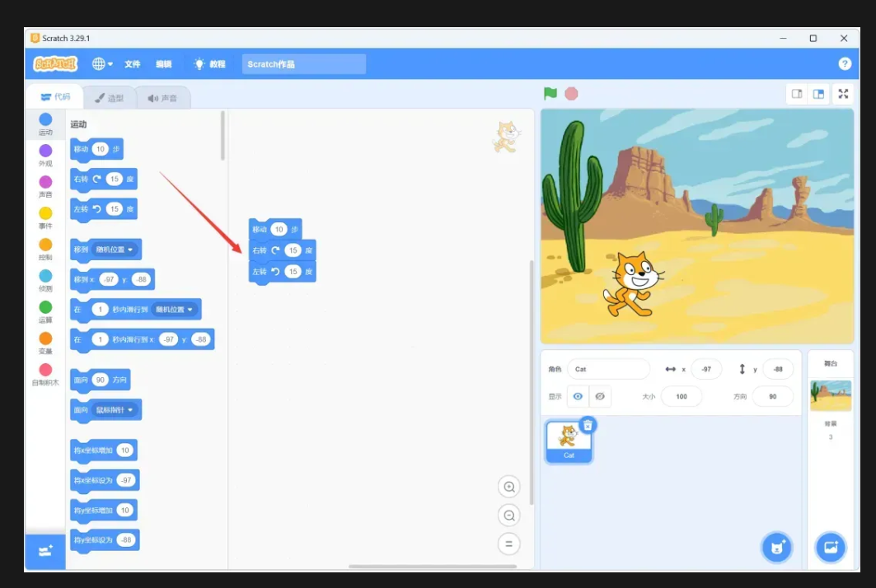Click 将y坐标设为 -88 block
The image size is (876, 588).
click(x=105, y=540)
